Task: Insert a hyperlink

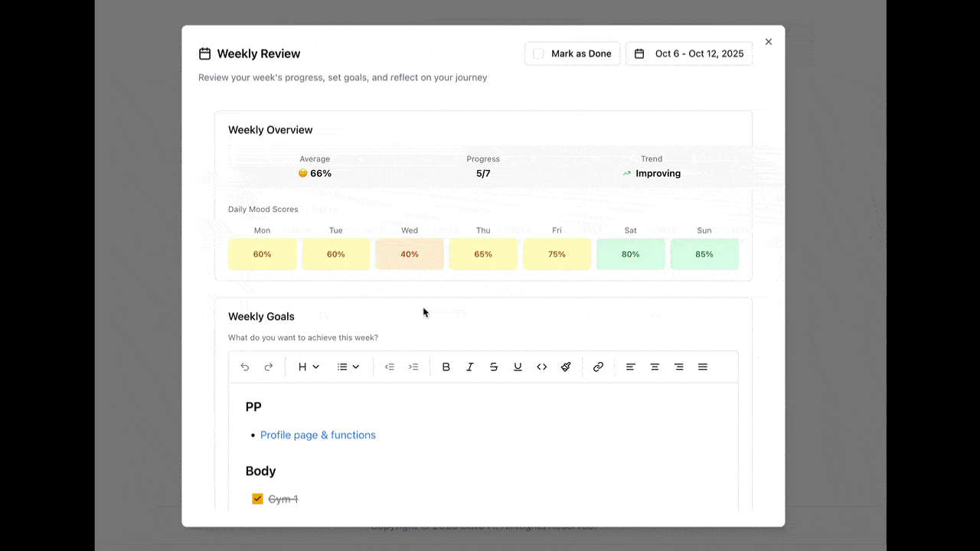Action: [x=598, y=367]
